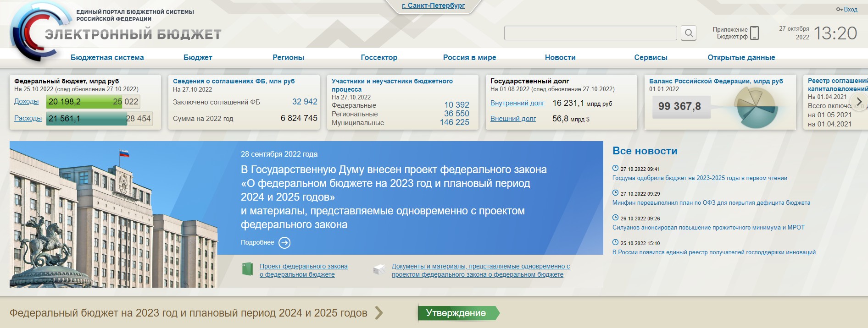Open the Бюджет menu item

point(198,58)
